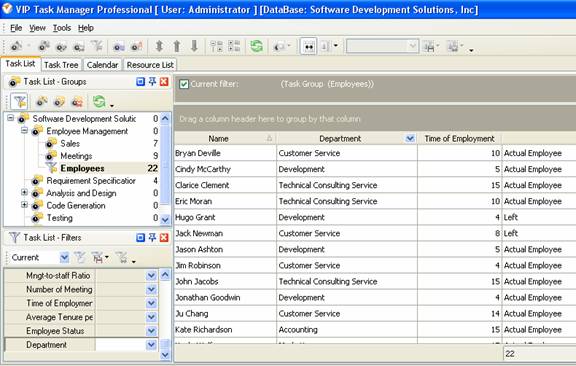This screenshot has height=366, width=576.
Task: Click the Accounting department cell
Action: [x=298, y=330]
